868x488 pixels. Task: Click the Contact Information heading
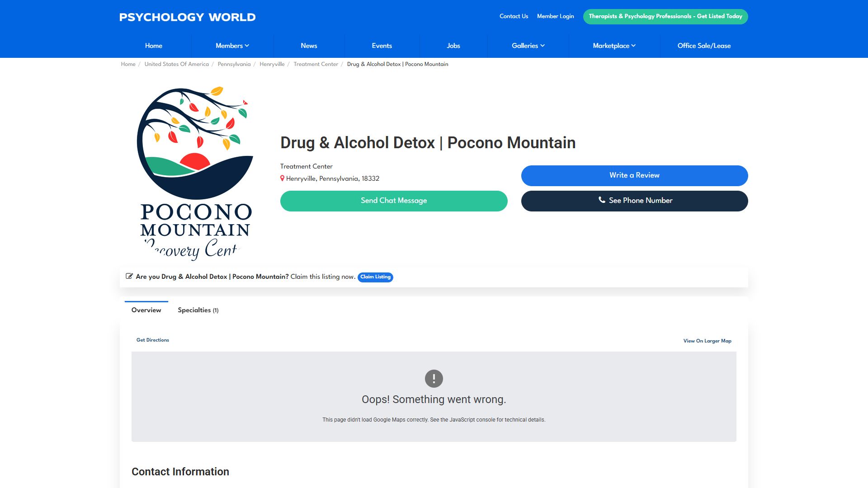tap(180, 472)
